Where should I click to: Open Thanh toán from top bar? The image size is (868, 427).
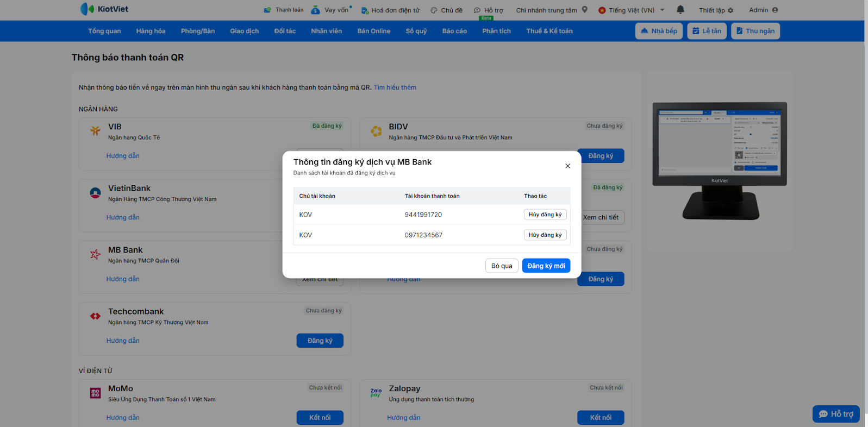click(x=284, y=10)
